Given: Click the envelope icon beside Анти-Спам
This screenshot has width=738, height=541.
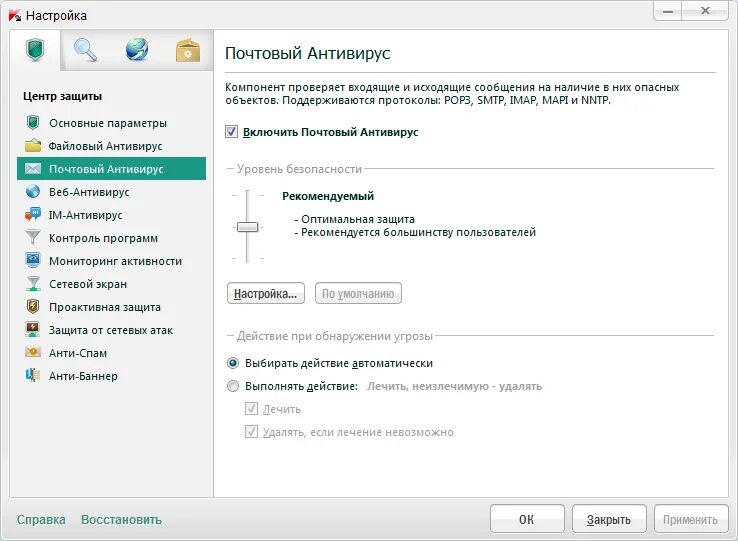Looking at the screenshot, I should [32, 352].
